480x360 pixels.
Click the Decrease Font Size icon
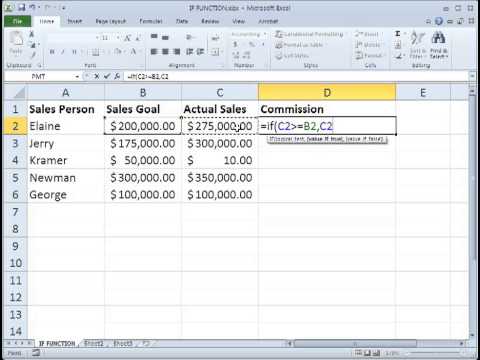click(139, 38)
